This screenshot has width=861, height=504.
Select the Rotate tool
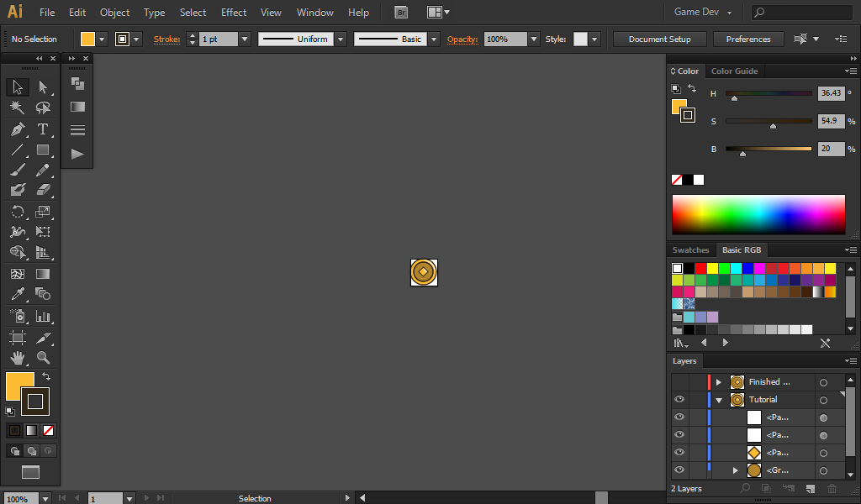tap(18, 212)
